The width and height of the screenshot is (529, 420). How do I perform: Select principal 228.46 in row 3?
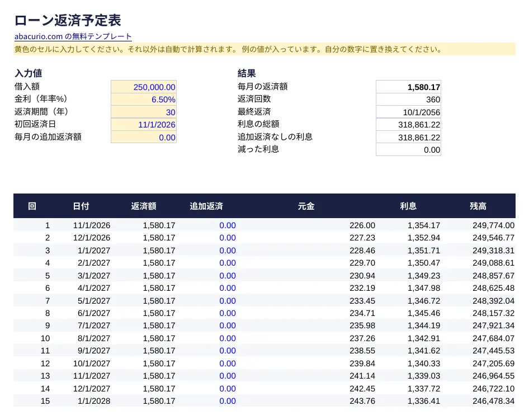(362, 251)
